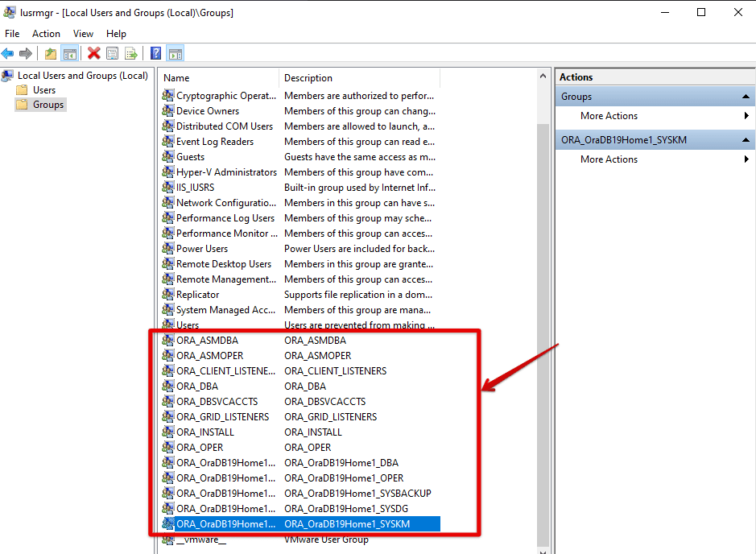The image size is (756, 554).
Task: Click the red Delete toolbar icon
Action: [x=94, y=53]
